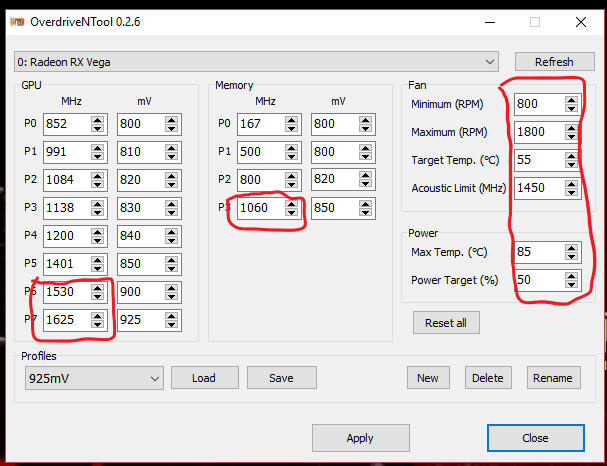This screenshot has width=607, height=466.
Task: Increase Memory P0 MHz with up arrow
Action: 291,120
